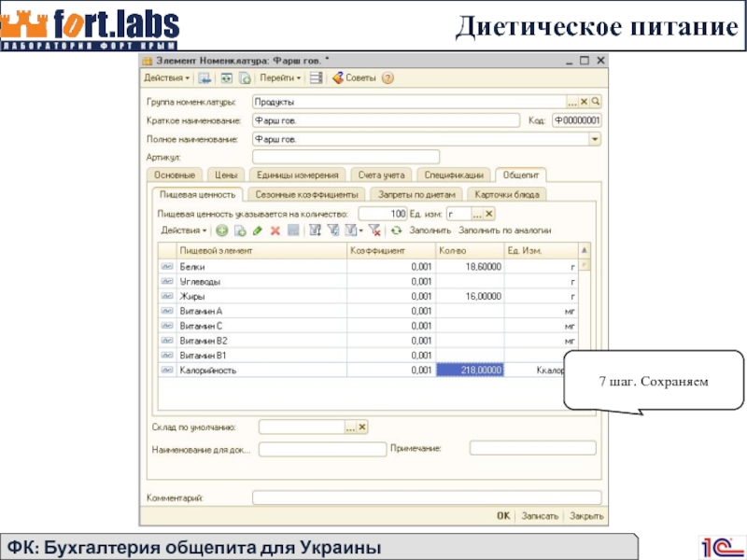Click the Примечание input field
The image size is (747, 560).
coord(532,448)
